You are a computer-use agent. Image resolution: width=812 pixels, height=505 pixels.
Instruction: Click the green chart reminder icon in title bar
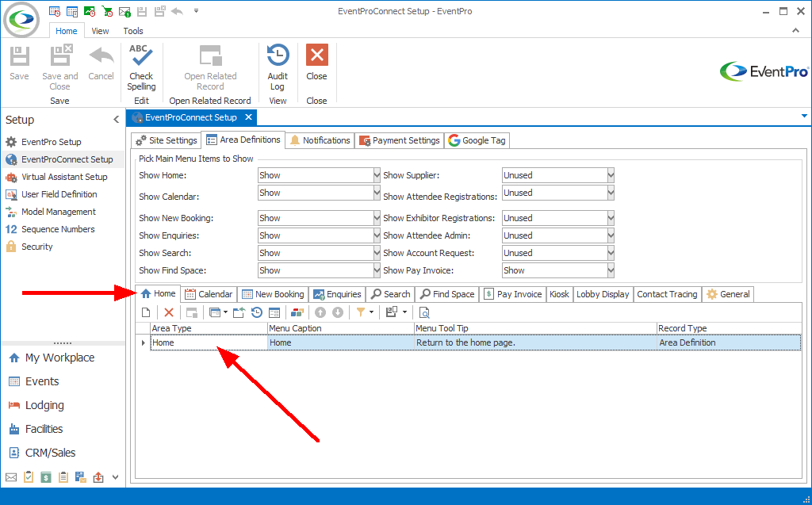pos(90,11)
